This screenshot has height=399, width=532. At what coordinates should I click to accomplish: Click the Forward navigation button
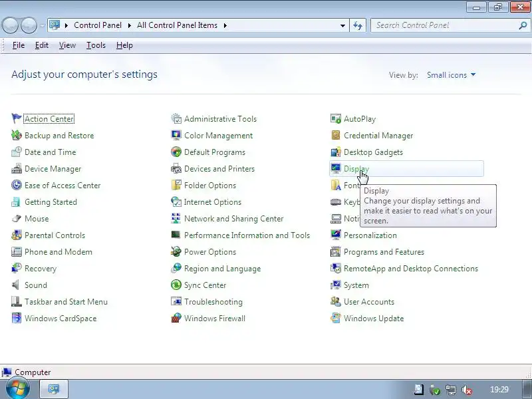(x=29, y=25)
